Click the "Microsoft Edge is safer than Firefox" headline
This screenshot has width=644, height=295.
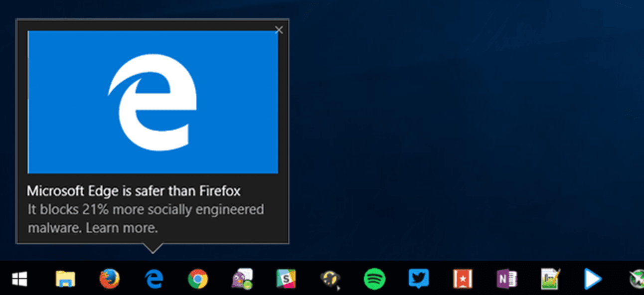click(134, 190)
